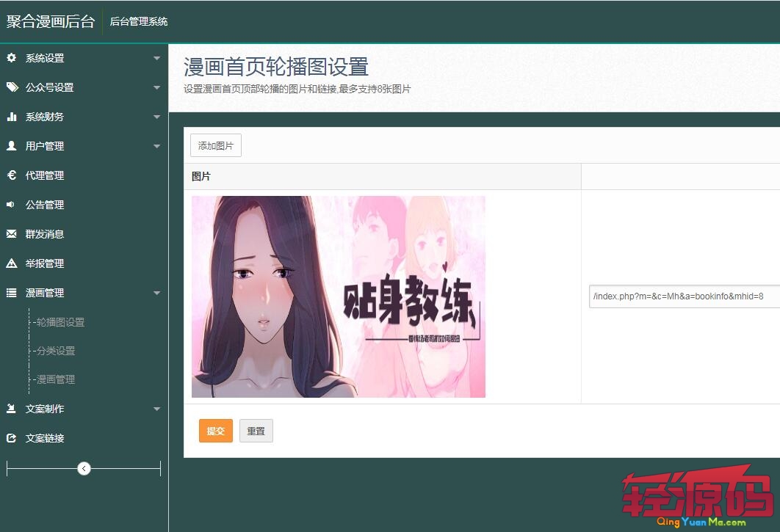Click the 贴身教练 banner image thumbnail

point(338,296)
